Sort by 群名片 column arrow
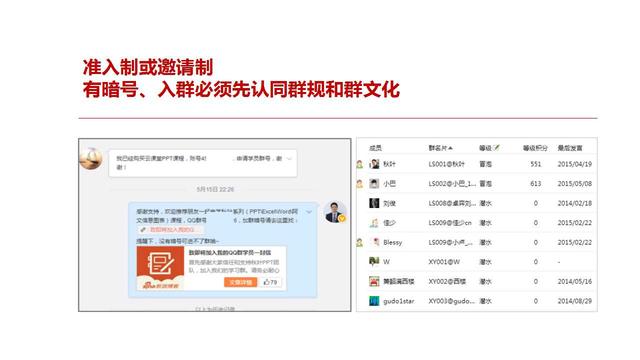640x360 pixels. coord(450,148)
